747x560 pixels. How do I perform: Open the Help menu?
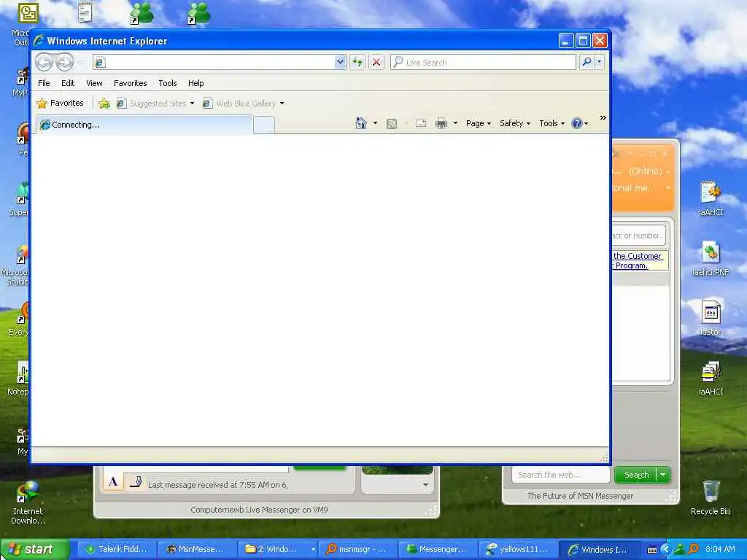(x=196, y=83)
